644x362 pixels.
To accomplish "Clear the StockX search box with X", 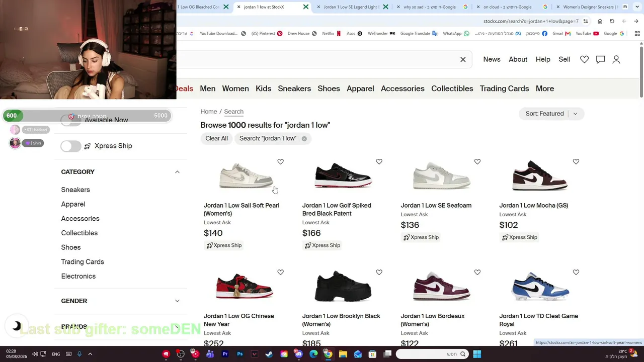I will (463, 59).
